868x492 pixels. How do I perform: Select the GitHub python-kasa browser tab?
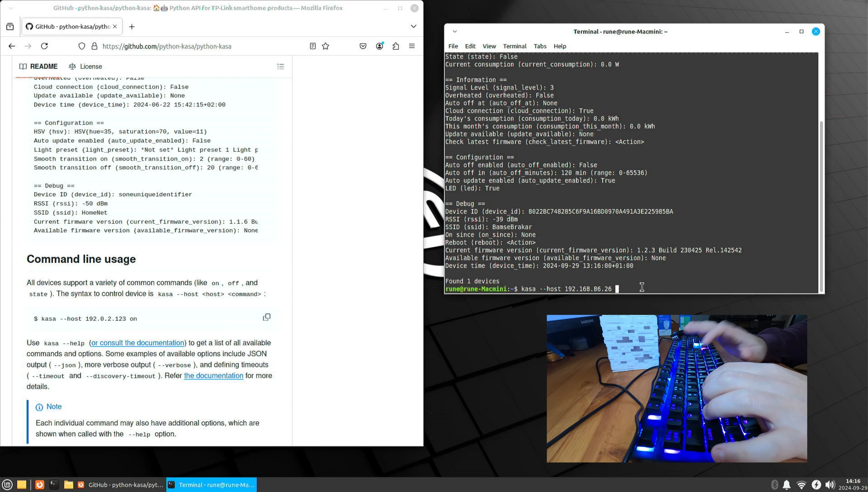coord(72,26)
